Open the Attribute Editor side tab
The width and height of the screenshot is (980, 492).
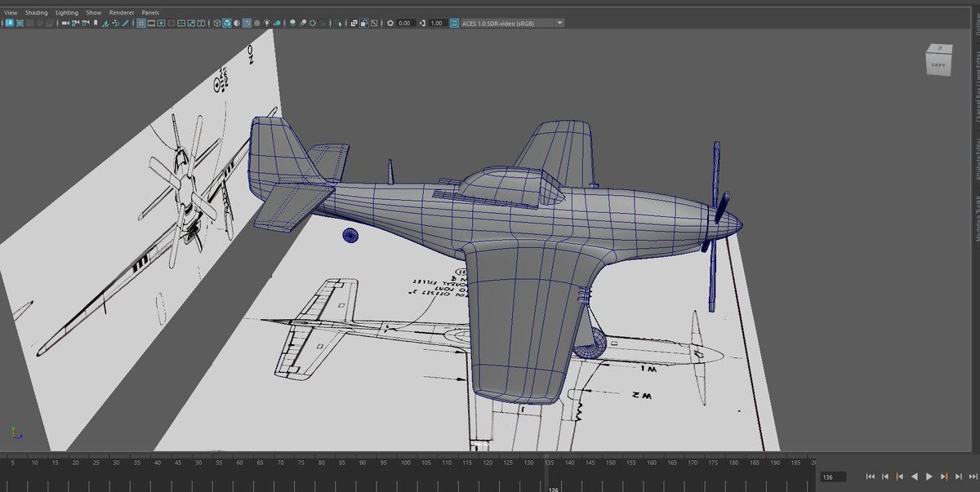[x=976, y=158]
